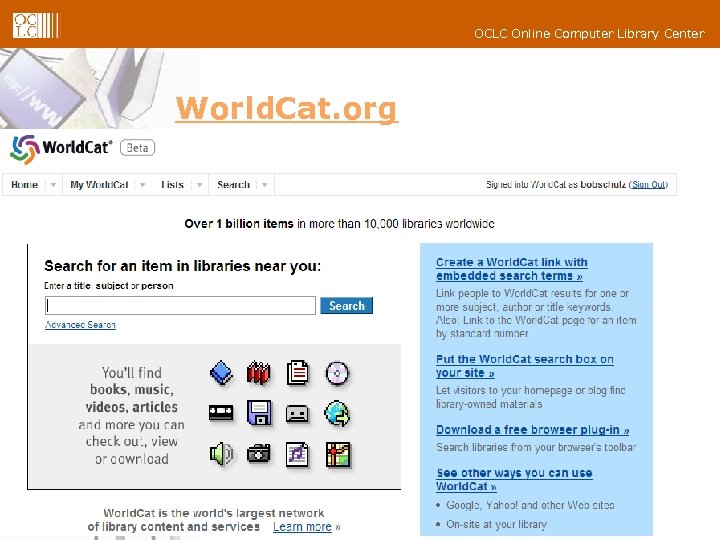Image resolution: width=720 pixels, height=540 pixels.
Task: Focus the title, subject or person search field
Action: coord(180,305)
